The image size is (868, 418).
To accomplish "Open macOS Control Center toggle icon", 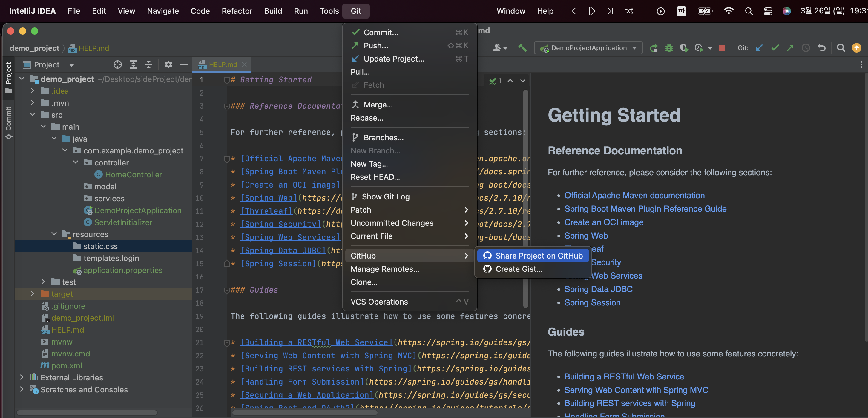I will coord(768,11).
